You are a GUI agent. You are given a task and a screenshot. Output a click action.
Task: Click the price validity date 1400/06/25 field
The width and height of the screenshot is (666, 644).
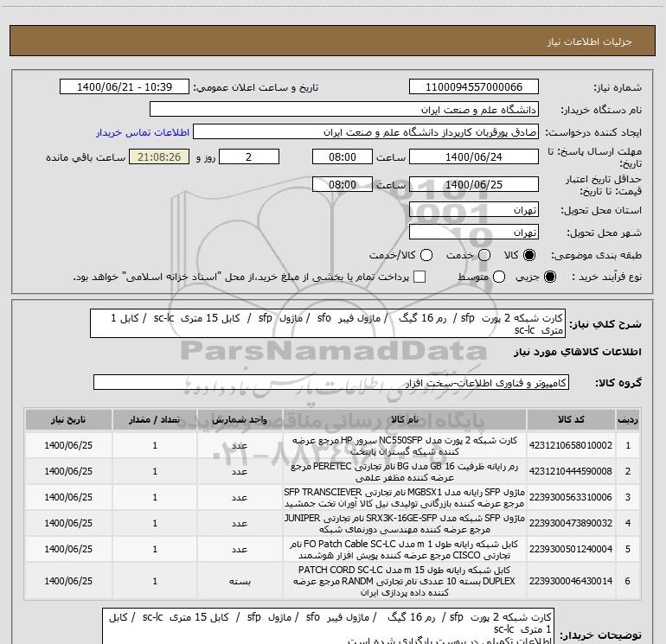[x=474, y=184]
